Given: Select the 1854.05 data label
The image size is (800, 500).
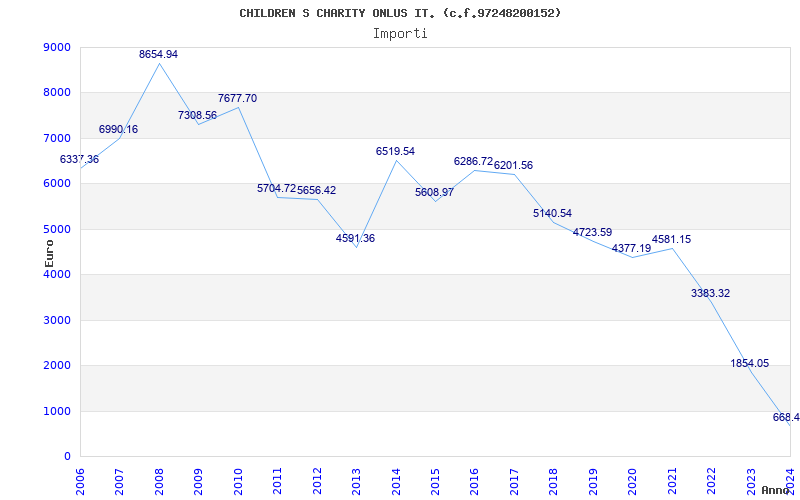Looking at the screenshot, I should [750, 363].
